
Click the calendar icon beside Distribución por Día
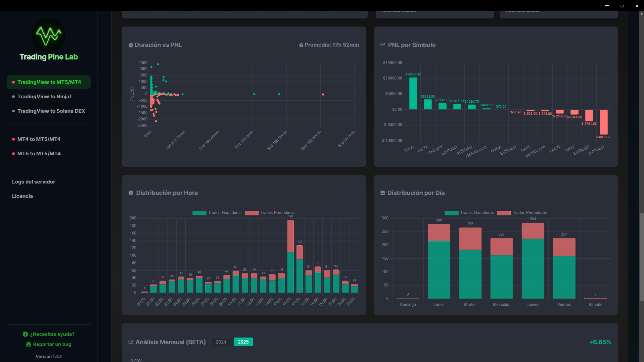[x=382, y=193]
